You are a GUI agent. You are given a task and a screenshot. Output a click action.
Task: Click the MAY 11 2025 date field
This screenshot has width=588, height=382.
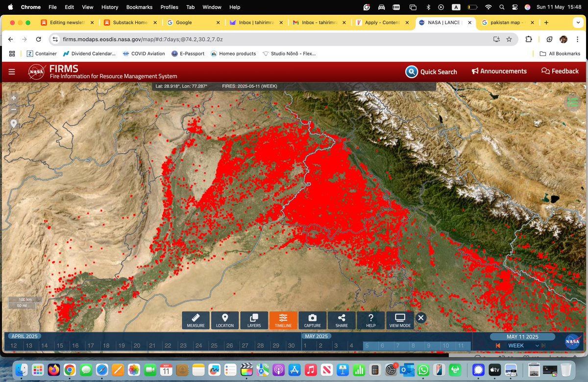(522, 337)
